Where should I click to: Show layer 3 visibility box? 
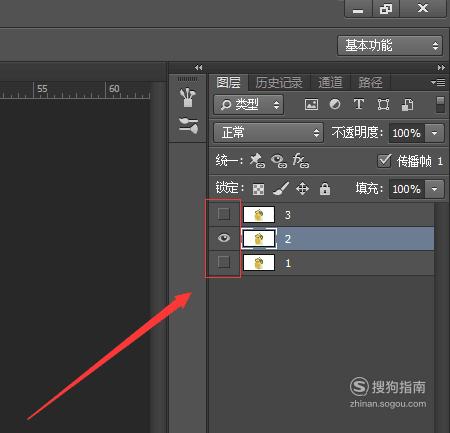[x=224, y=214]
